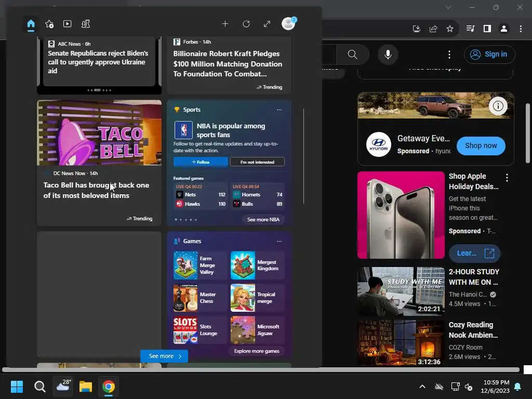Viewport: 532px width, 399px height.
Task: Open the widgets favorites settings tab
Action: point(49,24)
